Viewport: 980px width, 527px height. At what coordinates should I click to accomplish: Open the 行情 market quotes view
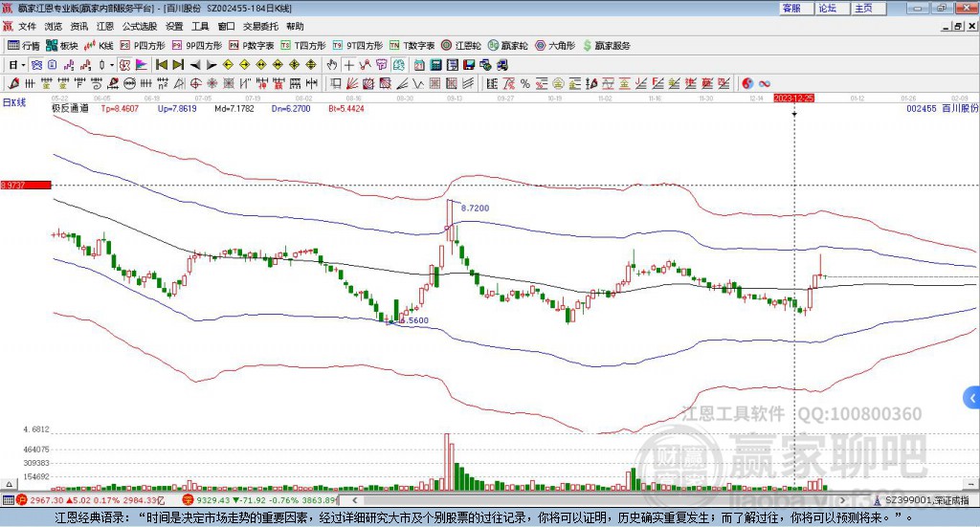tap(23, 46)
